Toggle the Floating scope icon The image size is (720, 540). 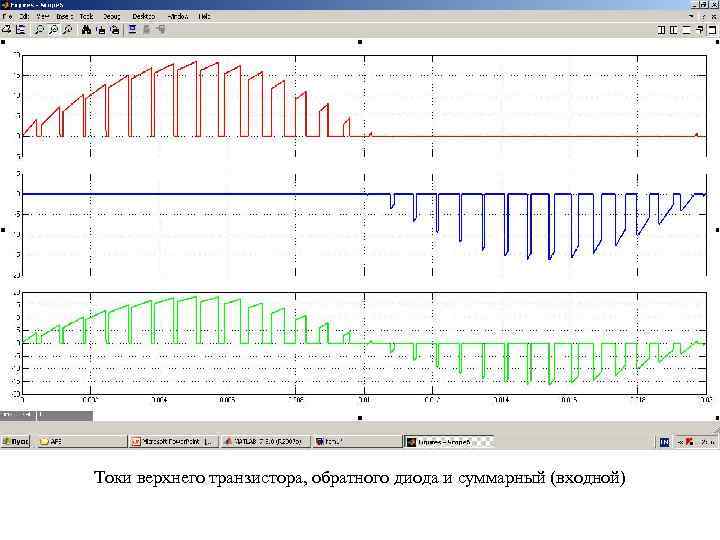point(132,30)
